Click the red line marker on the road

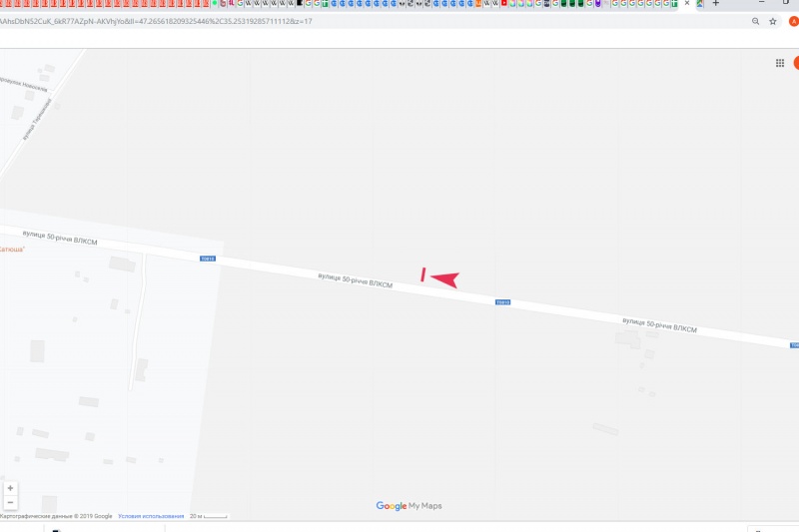click(x=422, y=274)
